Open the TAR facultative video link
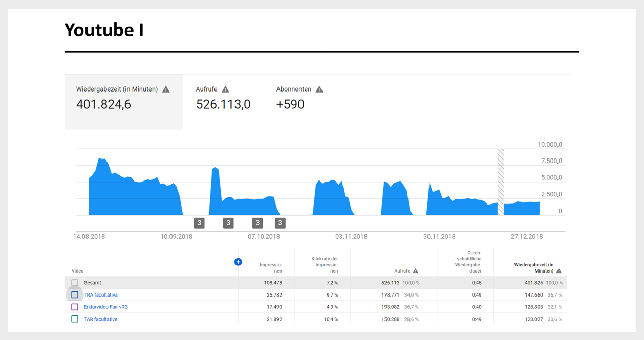Image resolution: width=644 pixels, height=340 pixels. pos(100,319)
